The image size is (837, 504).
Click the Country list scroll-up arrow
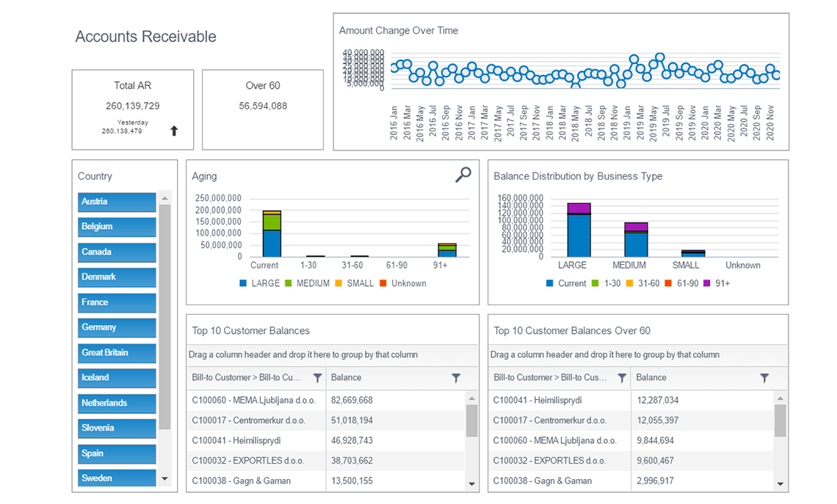pyautogui.click(x=165, y=198)
